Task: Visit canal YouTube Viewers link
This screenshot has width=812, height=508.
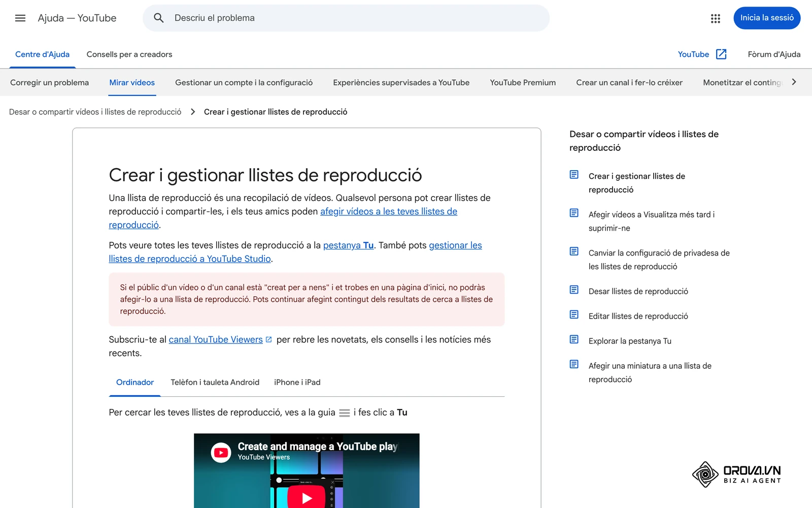Action: click(x=216, y=340)
